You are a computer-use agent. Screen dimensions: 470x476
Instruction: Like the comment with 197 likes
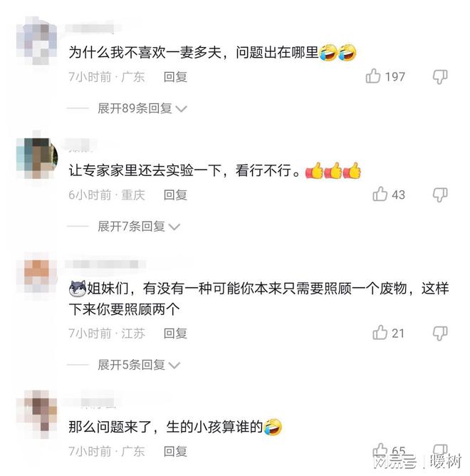coord(373,76)
